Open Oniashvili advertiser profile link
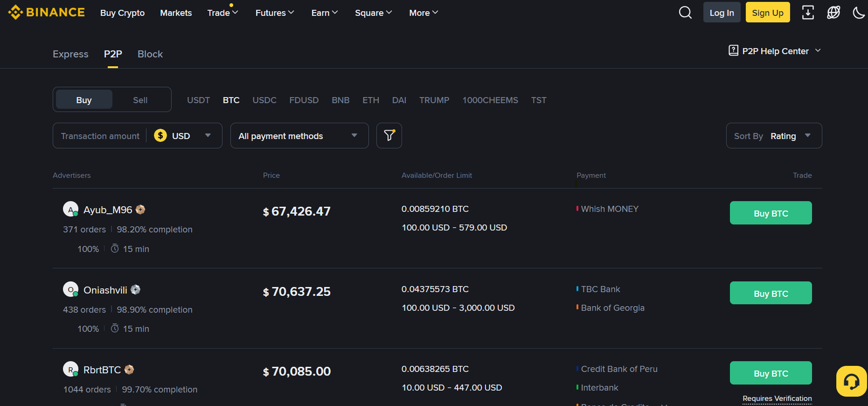Image resolution: width=868 pixels, height=406 pixels. pyautogui.click(x=105, y=290)
